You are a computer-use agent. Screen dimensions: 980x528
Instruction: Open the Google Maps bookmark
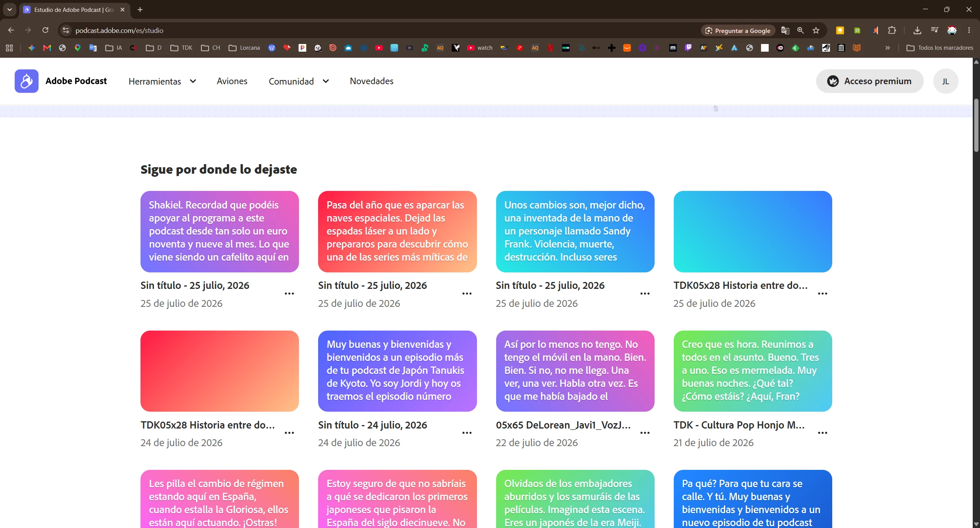click(x=78, y=48)
